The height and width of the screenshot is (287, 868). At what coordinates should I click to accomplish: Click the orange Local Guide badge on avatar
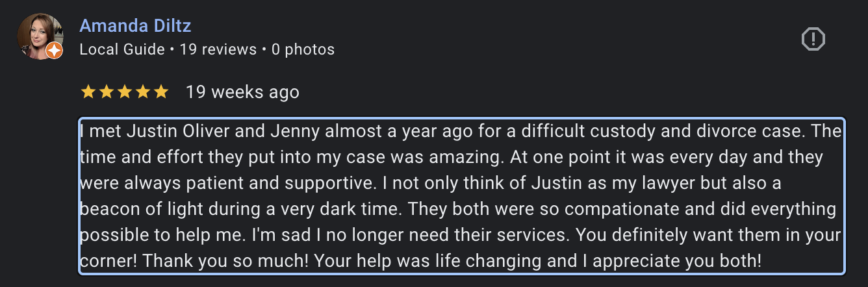55,51
